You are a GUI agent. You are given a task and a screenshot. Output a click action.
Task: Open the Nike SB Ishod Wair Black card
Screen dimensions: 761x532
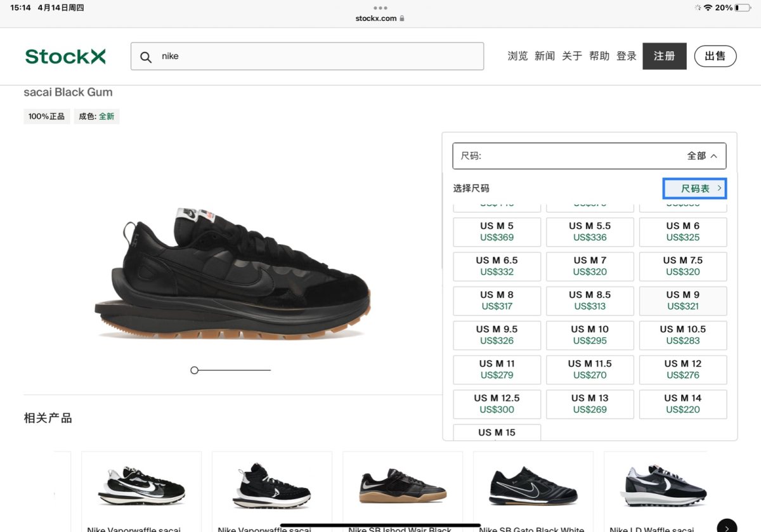pos(403,491)
